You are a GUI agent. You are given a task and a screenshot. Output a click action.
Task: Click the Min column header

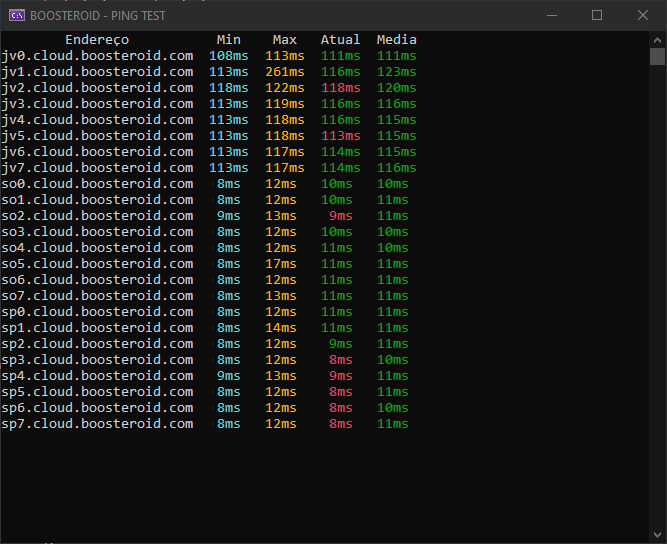228,40
